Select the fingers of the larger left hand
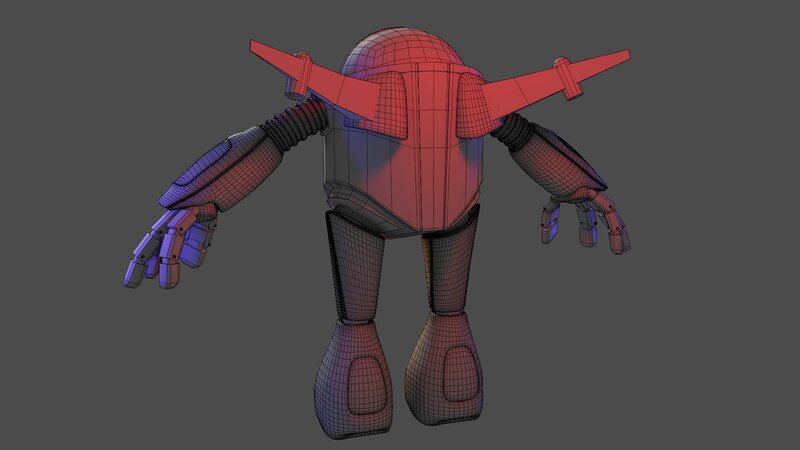Viewport: 800px width, 450px height. 160,250
